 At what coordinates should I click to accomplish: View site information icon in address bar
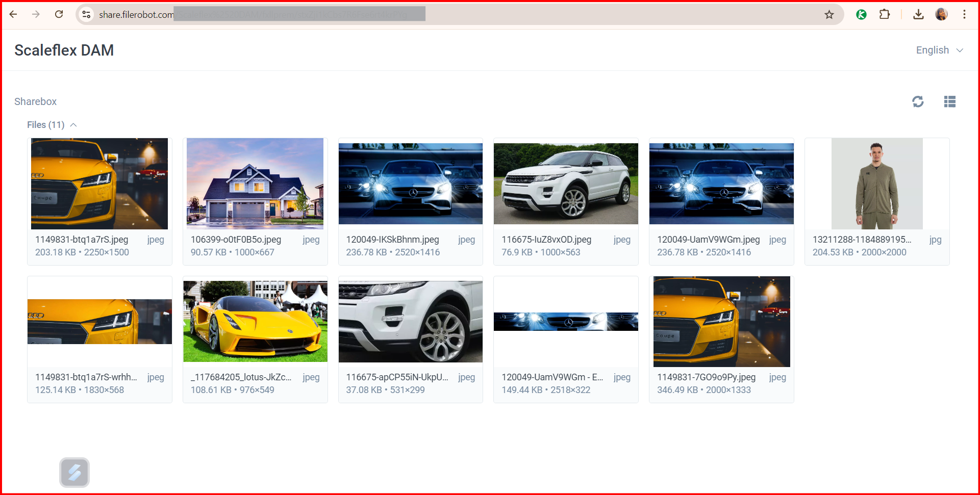click(87, 15)
